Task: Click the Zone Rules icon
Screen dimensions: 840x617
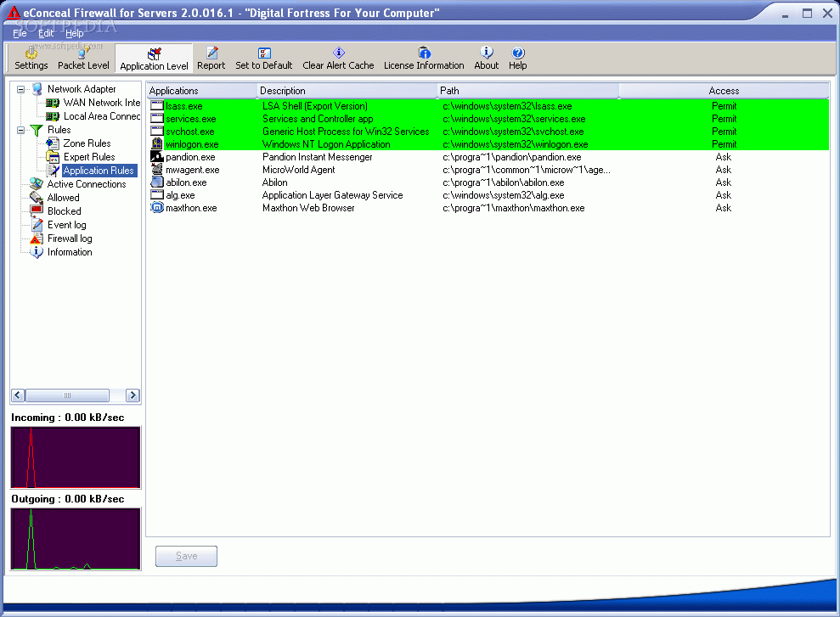Action: 53,143
